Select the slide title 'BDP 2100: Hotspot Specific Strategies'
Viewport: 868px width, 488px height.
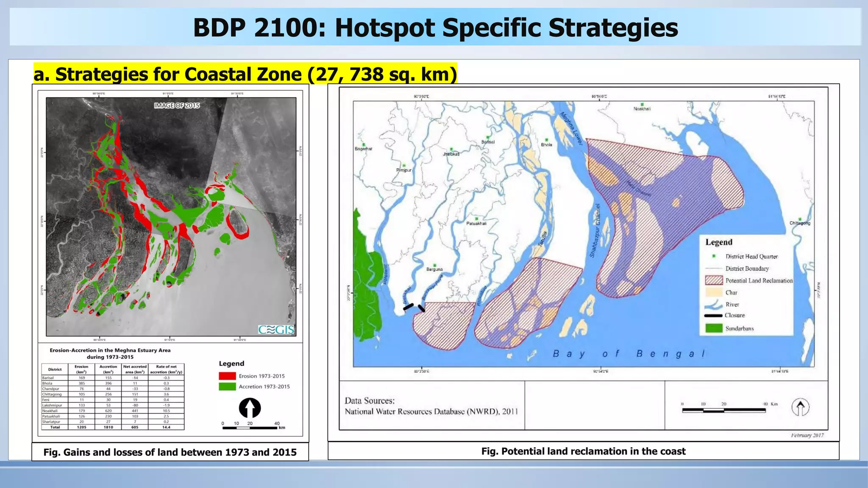[435, 28]
